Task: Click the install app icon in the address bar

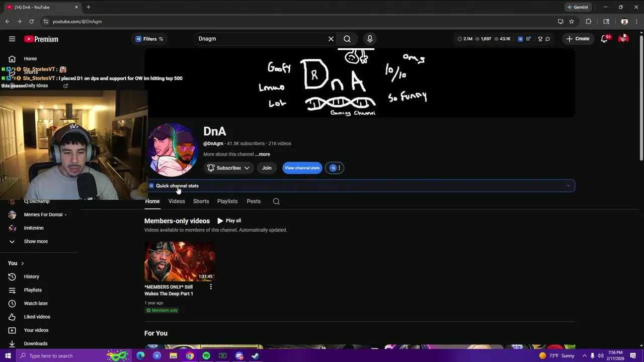Action: pyautogui.click(x=560, y=22)
